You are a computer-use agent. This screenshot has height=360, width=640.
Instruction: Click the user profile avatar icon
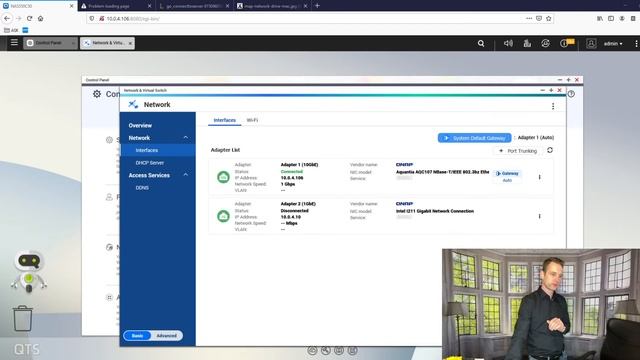point(591,43)
